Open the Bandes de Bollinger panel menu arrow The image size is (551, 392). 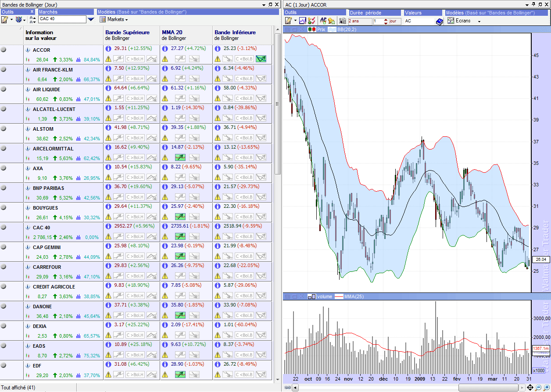point(264,4)
